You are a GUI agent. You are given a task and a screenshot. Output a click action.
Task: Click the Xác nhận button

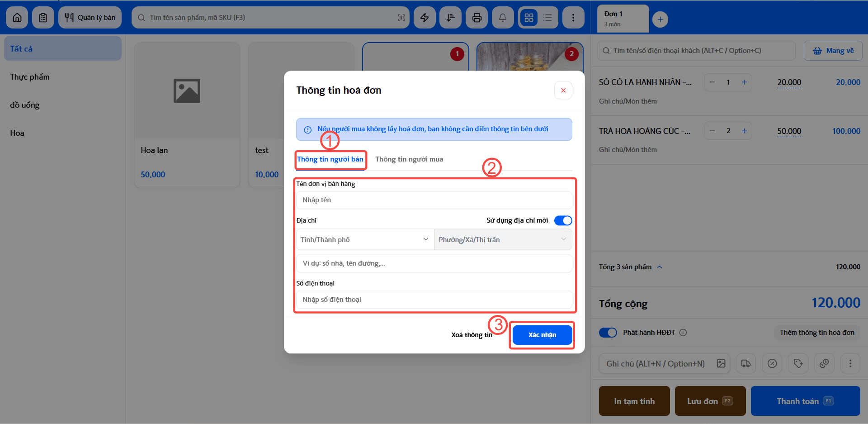[x=542, y=335]
